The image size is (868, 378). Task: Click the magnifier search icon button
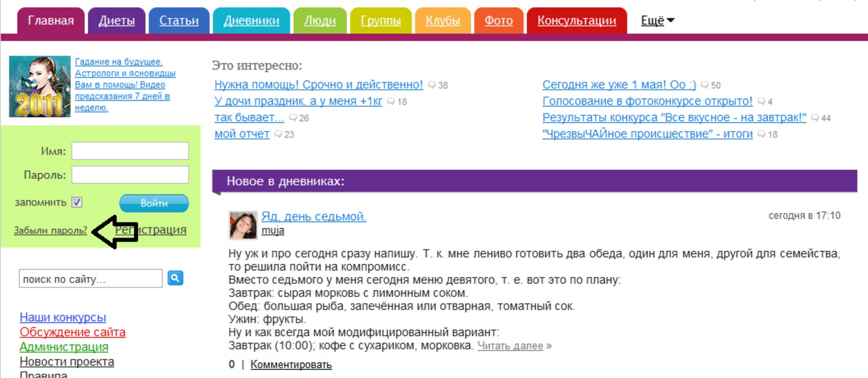click(175, 278)
